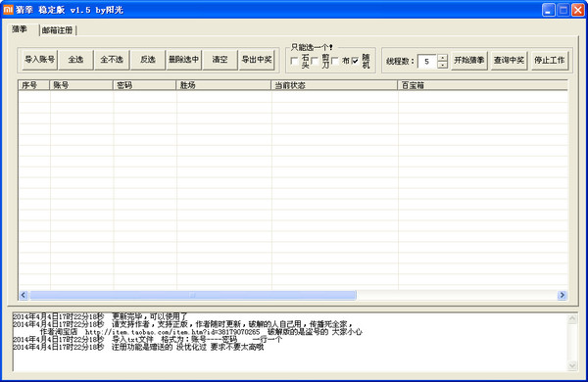Click the table's scroll right arrow

point(562,295)
